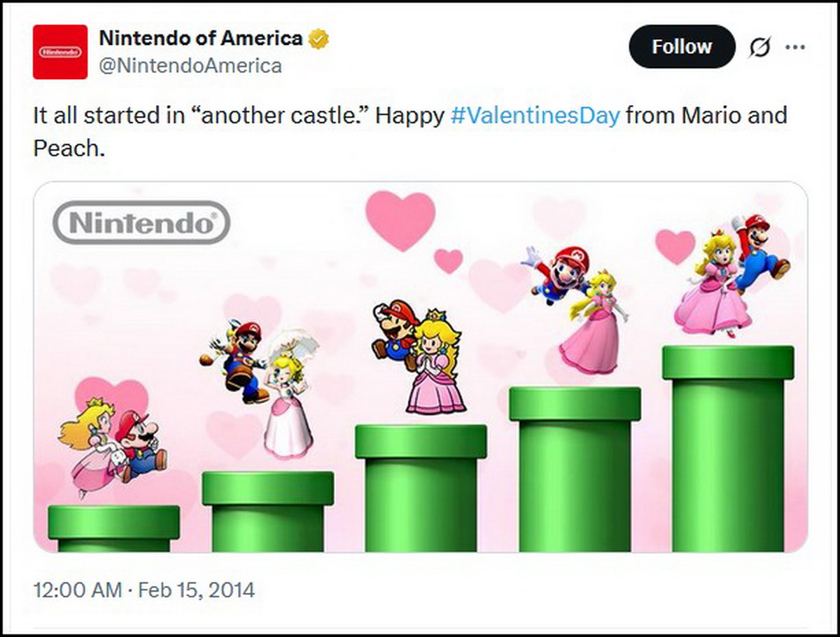Click the large pink heart in image
This screenshot has width=840, height=637.
tap(400, 220)
